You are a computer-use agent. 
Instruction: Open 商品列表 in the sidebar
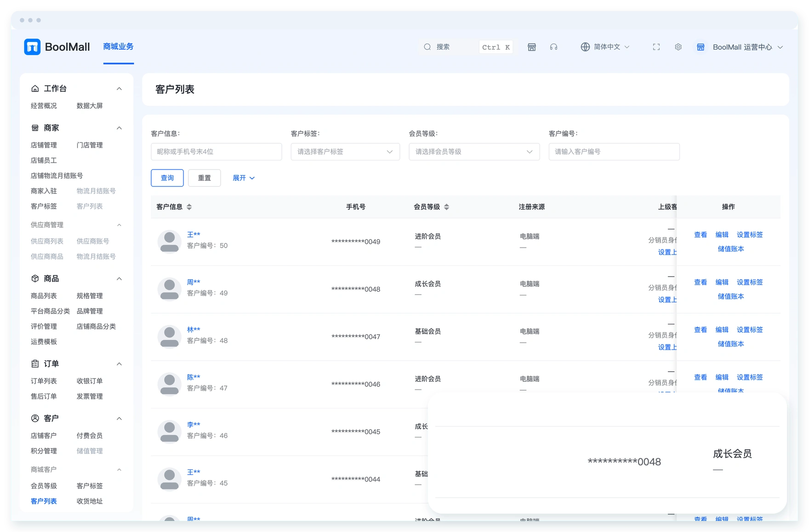coord(44,296)
